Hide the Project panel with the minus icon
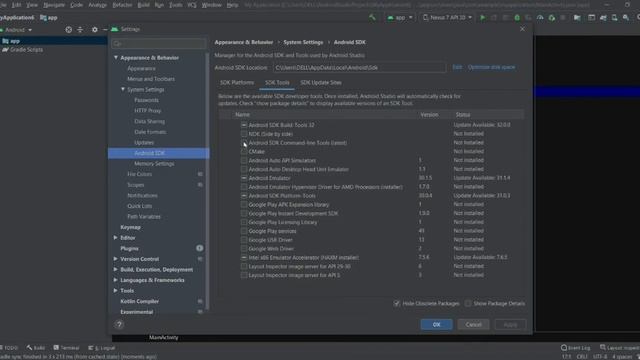 105,29
